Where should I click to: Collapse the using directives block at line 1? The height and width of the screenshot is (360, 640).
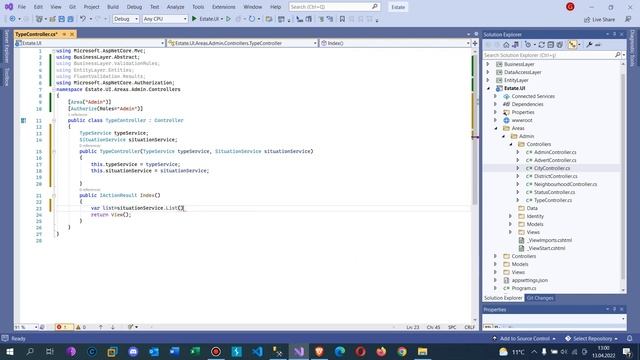pyautogui.click(x=53, y=51)
